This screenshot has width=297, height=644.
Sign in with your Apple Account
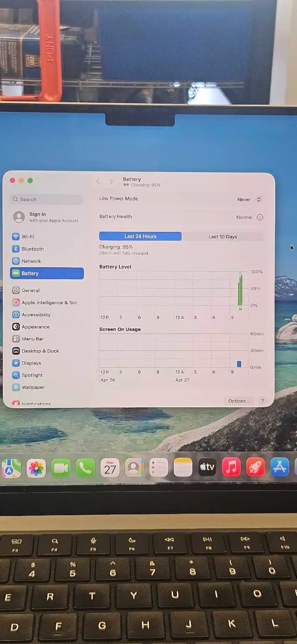point(46,217)
